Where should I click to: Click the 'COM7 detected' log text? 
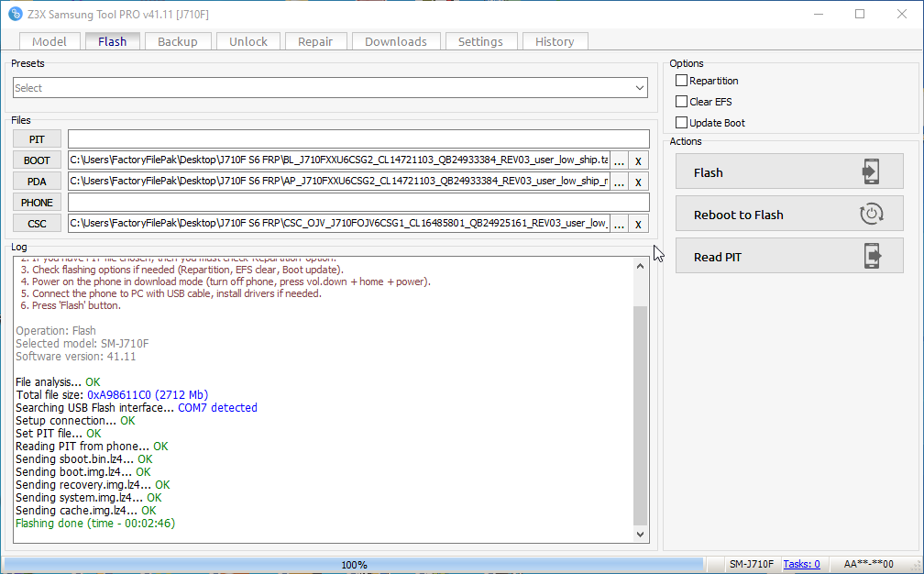217,408
